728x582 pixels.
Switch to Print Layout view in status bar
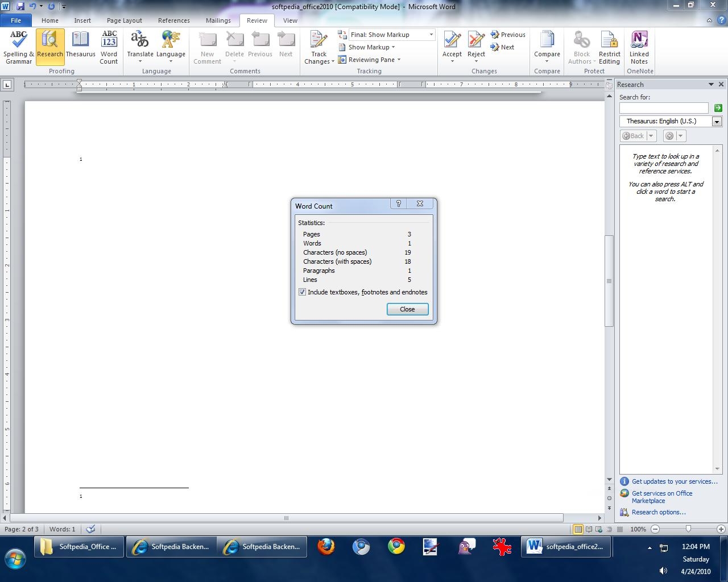pyautogui.click(x=578, y=529)
